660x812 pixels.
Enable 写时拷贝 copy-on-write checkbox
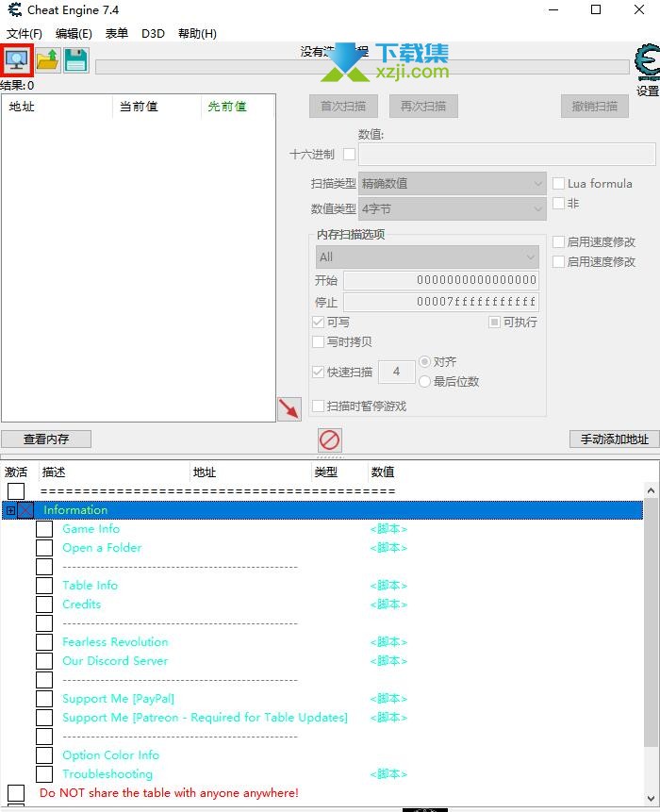coord(319,341)
